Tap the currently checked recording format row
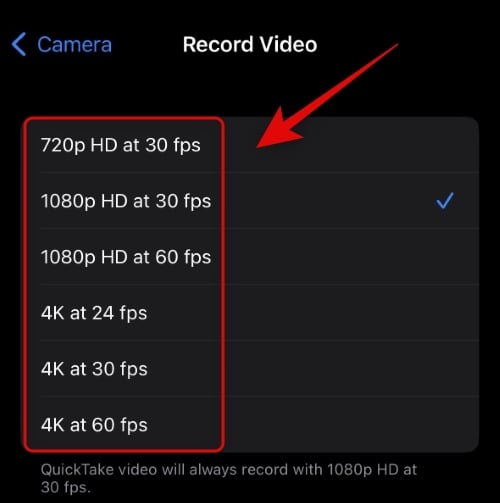The height and width of the screenshot is (503, 500). click(252, 201)
